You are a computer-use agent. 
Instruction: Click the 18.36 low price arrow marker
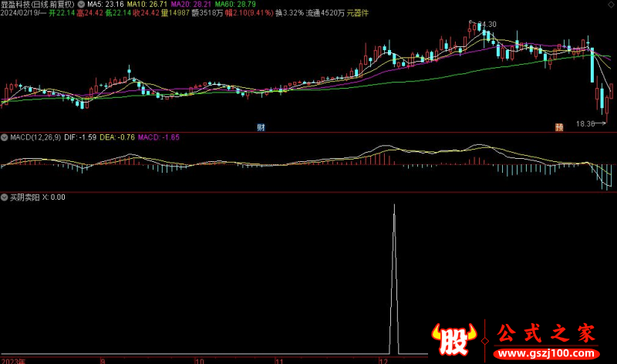591,123
